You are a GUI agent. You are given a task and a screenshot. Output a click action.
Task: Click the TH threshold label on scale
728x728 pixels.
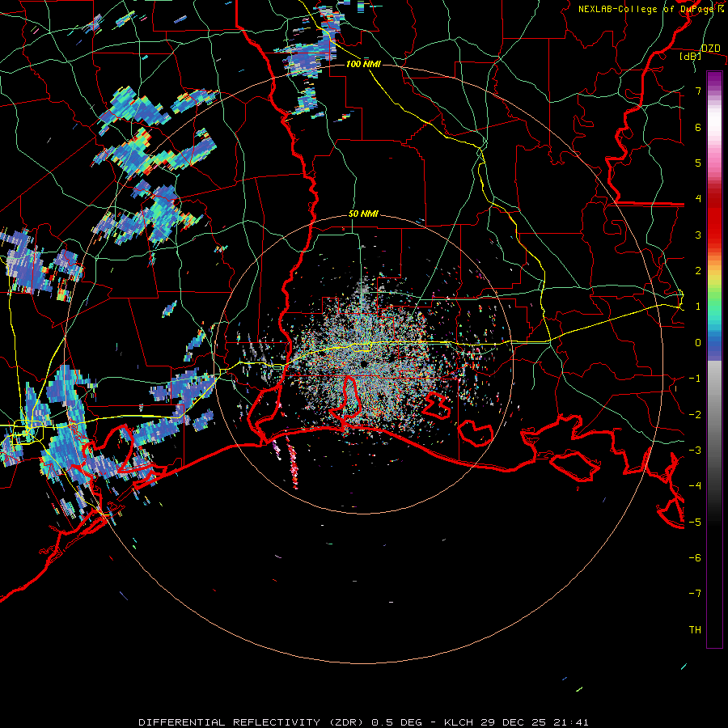point(695,630)
